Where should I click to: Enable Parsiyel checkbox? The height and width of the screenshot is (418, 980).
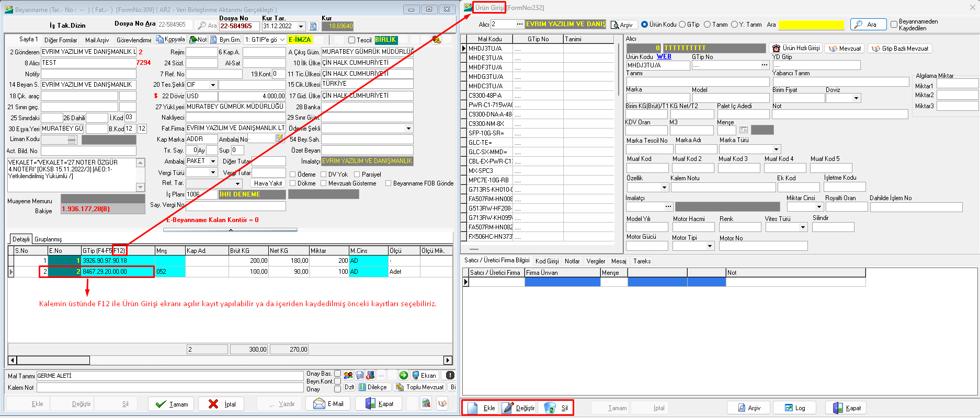[357, 175]
